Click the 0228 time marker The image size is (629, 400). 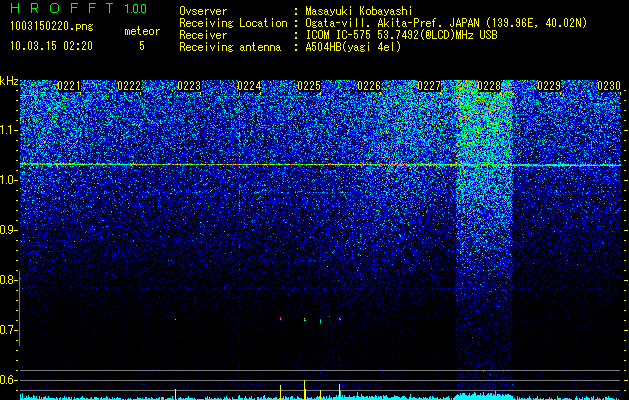click(489, 86)
